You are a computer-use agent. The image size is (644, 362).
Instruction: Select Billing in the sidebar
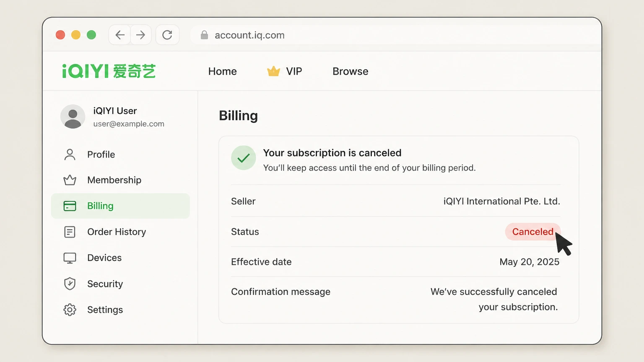pos(120,206)
